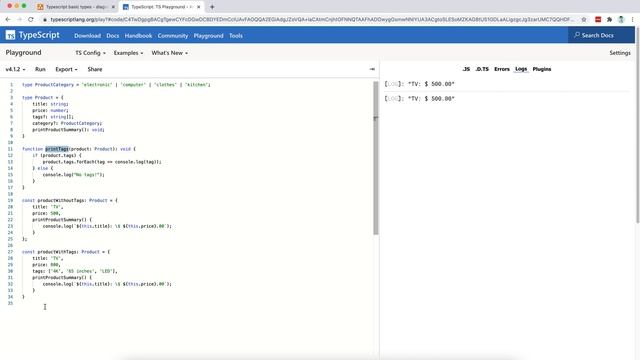Click the const productWithTags declaration line

66,252
